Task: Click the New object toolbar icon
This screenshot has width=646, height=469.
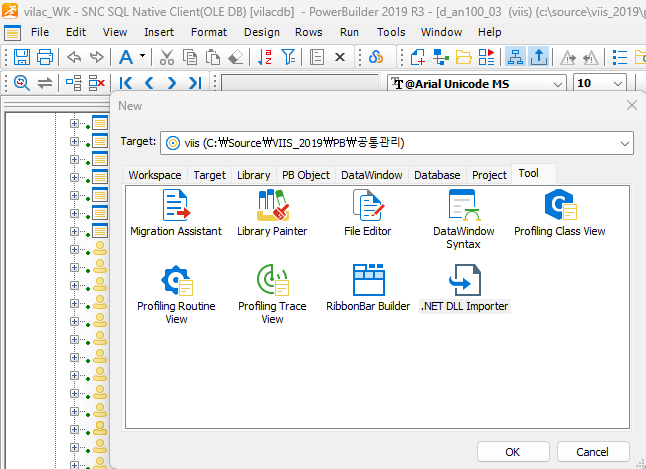Action: tap(418, 57)
